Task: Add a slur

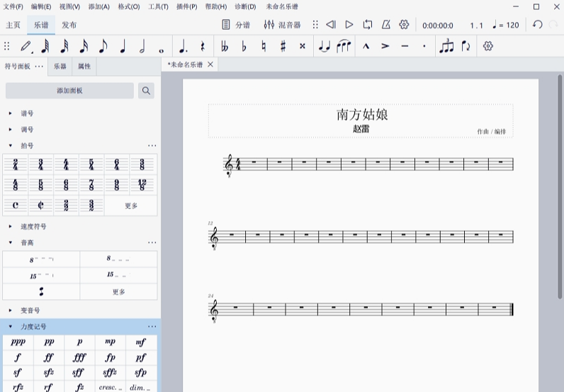Action: point(344,47)
